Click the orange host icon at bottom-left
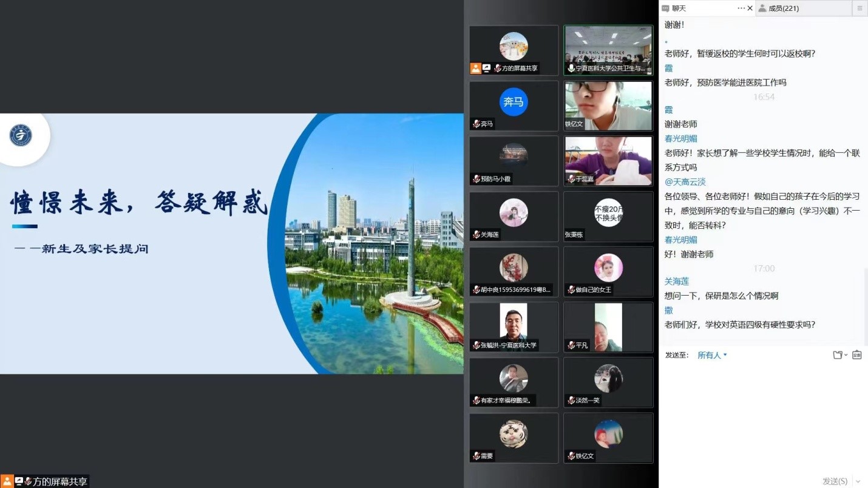This screenshot has height=488, width=868. point(7,481)
